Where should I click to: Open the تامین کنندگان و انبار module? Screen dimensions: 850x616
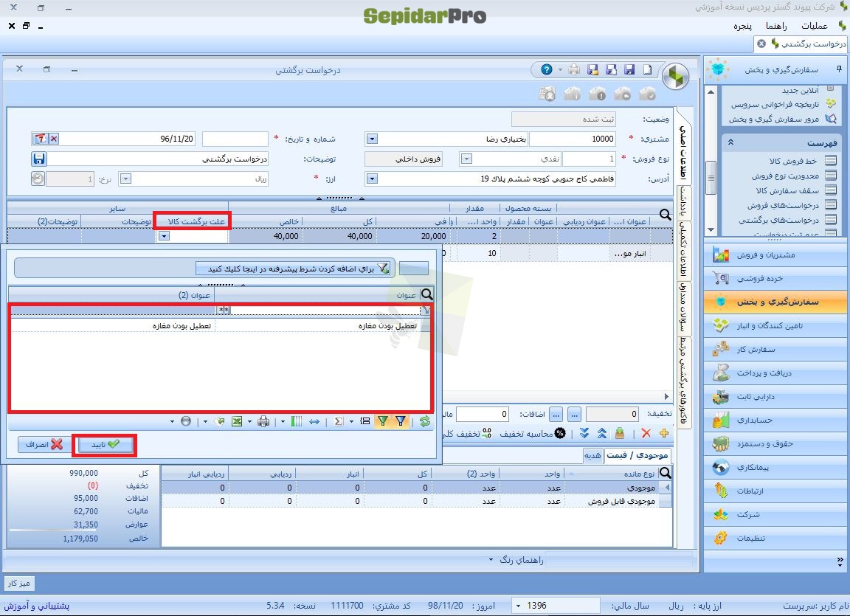(x=776, y=325)
